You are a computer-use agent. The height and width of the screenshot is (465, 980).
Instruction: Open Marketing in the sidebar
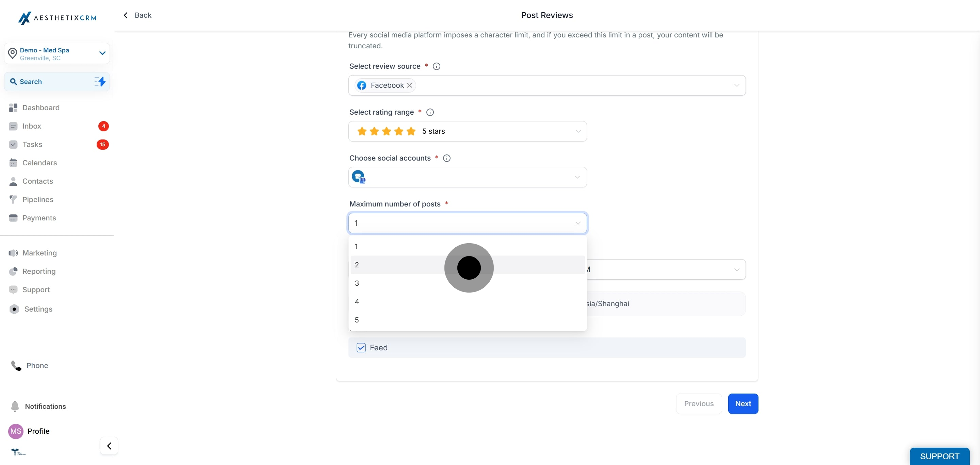(x=39, y=253)
